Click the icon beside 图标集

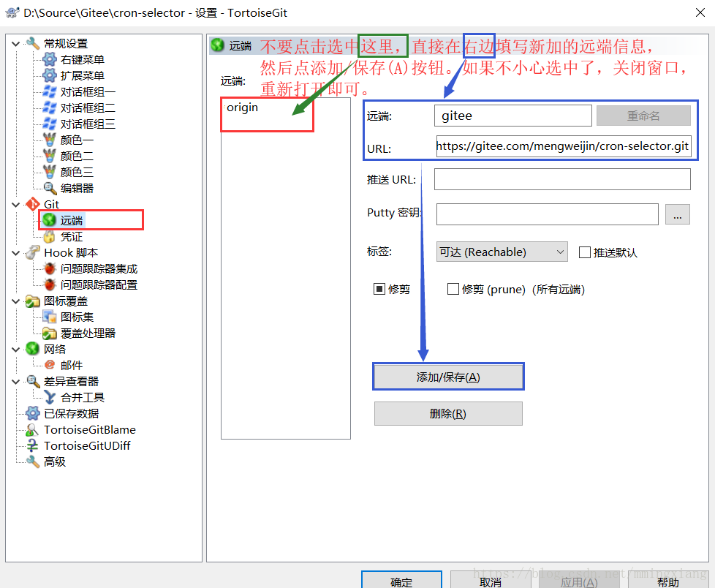click(49, 317)
